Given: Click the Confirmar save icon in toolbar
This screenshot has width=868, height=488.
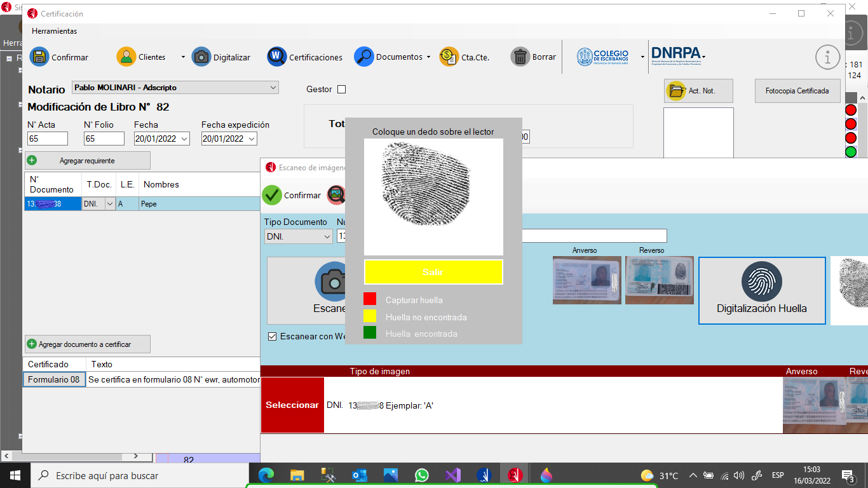Looking at the screenshot, I should pos(39,57).
